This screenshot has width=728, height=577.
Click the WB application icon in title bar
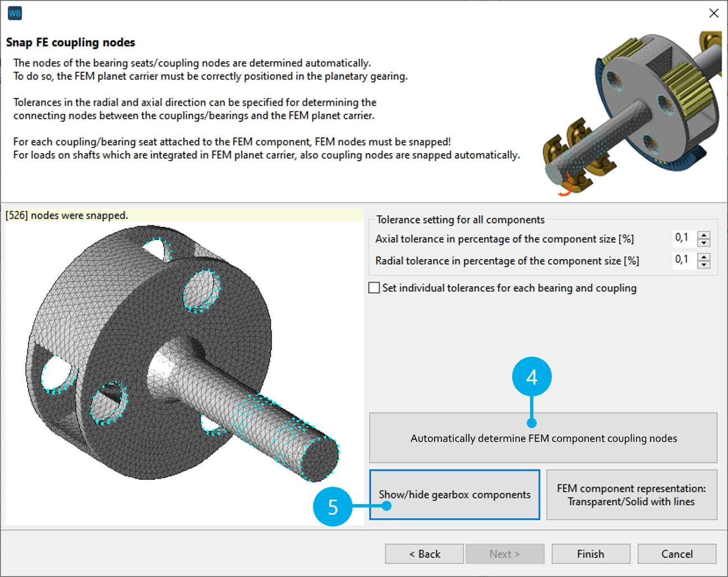[x=15, y=13]
